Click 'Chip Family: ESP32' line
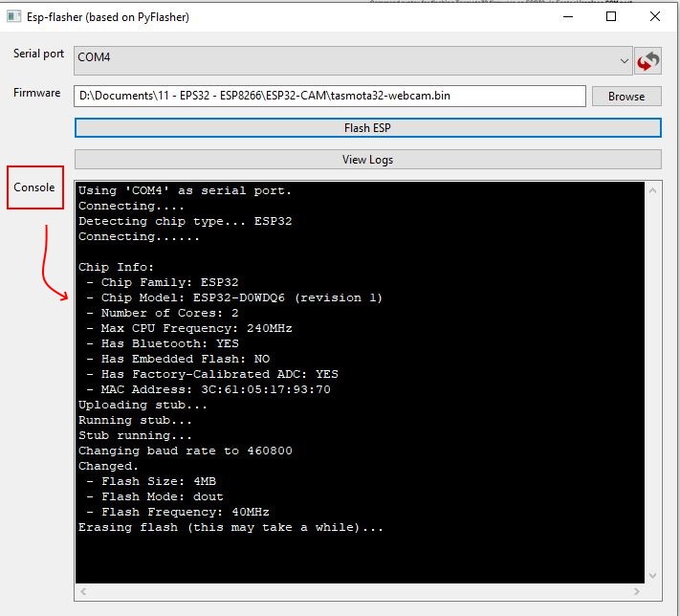The height and width of the screenshot is (616, 680). point(163,282)
